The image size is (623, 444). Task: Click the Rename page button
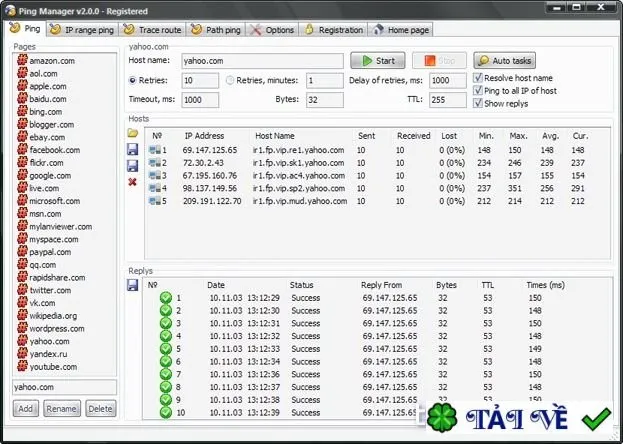tap(62, 409)
